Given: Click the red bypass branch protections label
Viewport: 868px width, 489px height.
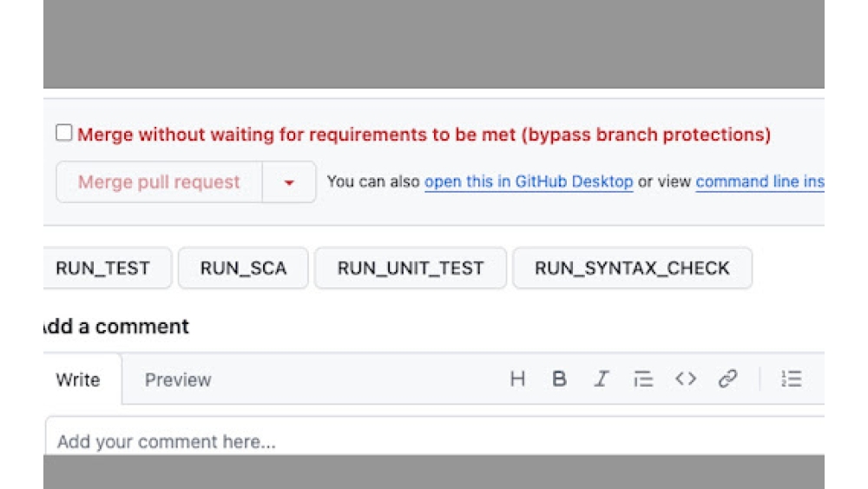Looking at the screenshot, I should pyautogui.click(x=424, y=135).
